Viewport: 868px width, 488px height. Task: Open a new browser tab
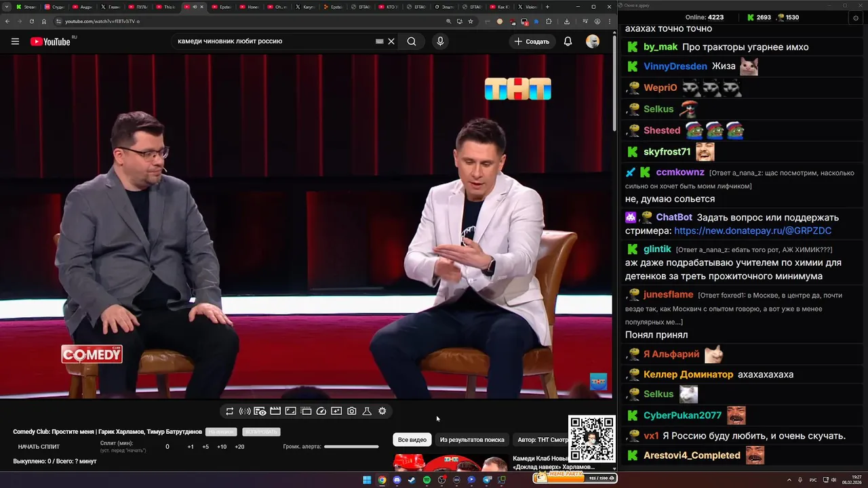547,7
